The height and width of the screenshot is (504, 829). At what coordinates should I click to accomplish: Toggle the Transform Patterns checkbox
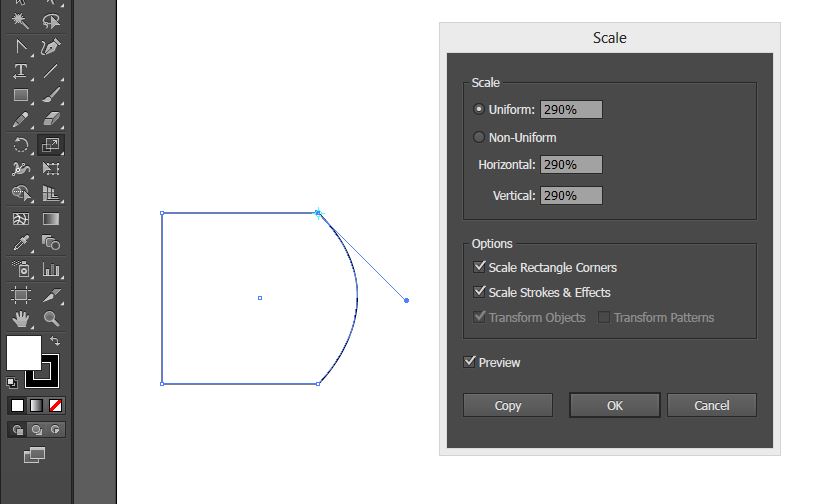point(604,317)
